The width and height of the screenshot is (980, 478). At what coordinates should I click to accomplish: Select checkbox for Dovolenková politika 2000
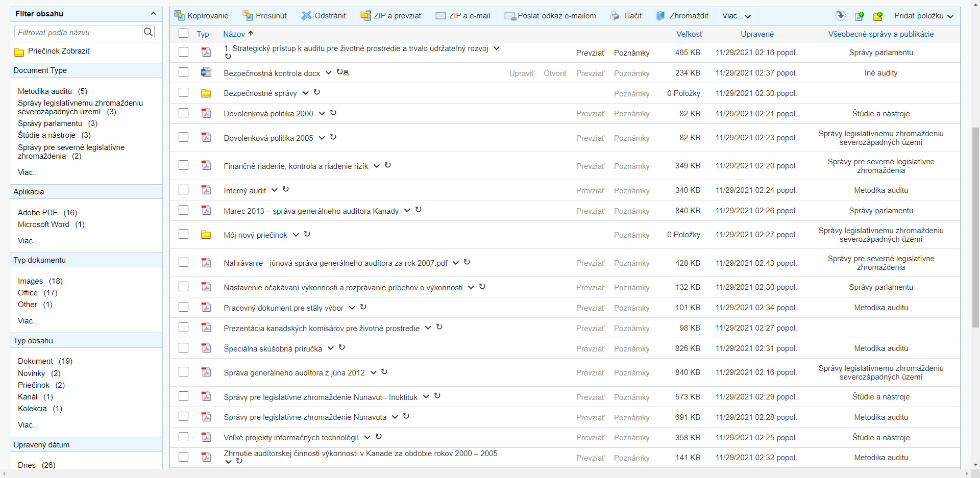coord(183,113)
